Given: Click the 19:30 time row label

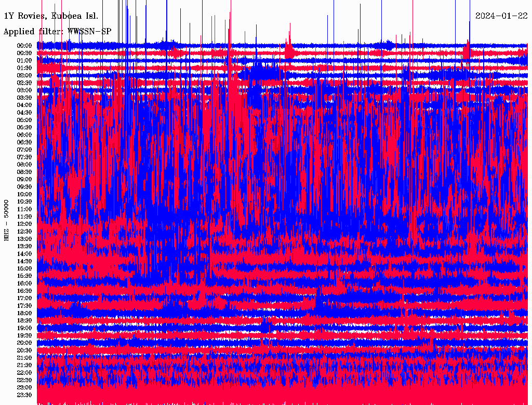Looking at the screenshot, I should click(x=24, y=335).
